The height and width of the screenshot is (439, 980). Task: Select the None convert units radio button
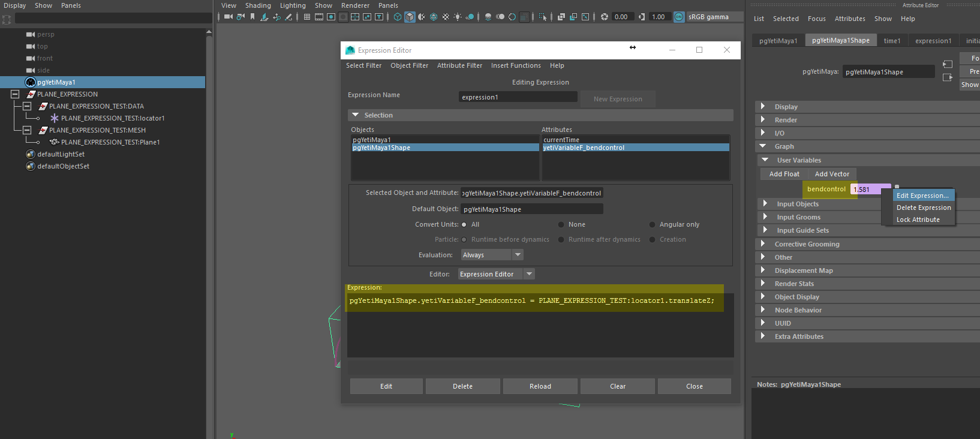(561, 225)
